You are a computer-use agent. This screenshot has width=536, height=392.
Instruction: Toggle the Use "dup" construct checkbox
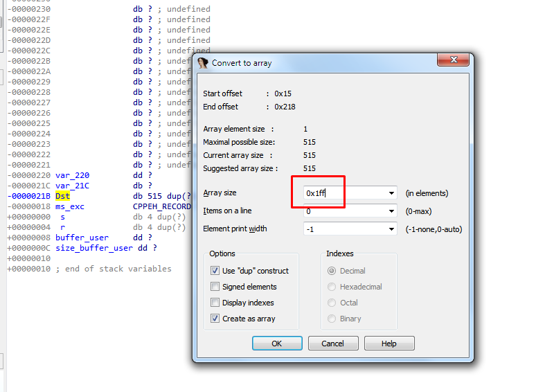pyautogui.click(x=215, y=271)
